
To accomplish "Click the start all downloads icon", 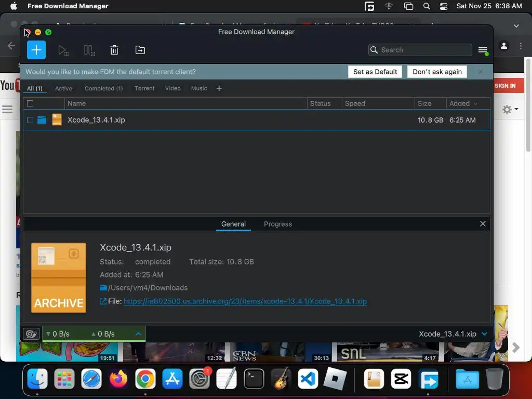I will click(x=63, y=50).
